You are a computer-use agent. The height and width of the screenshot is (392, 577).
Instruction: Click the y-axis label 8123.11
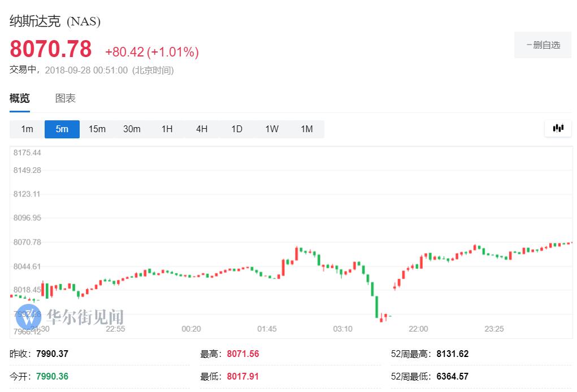point(27,194)
